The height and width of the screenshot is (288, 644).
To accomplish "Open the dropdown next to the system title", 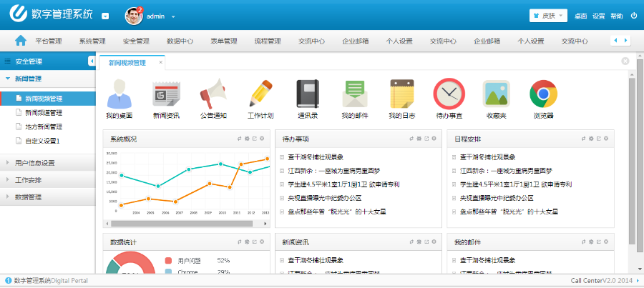I will (x=105, y=16).
